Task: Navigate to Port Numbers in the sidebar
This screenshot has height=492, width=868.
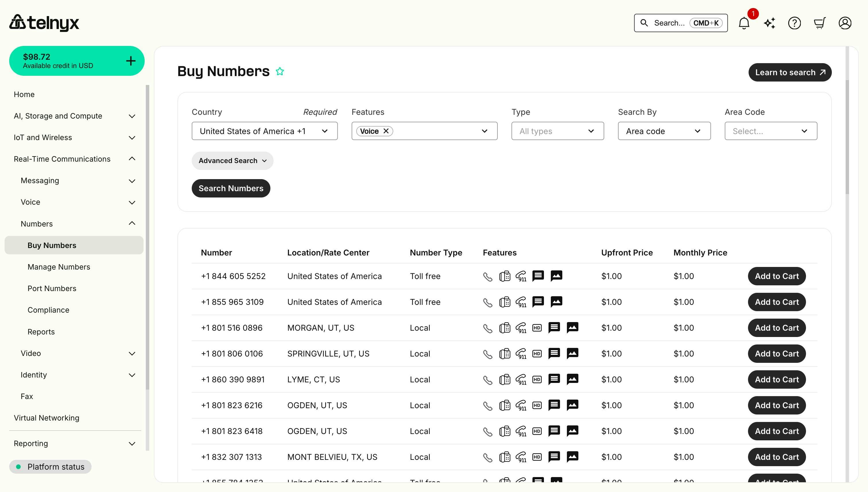Action: coord(51,288)
